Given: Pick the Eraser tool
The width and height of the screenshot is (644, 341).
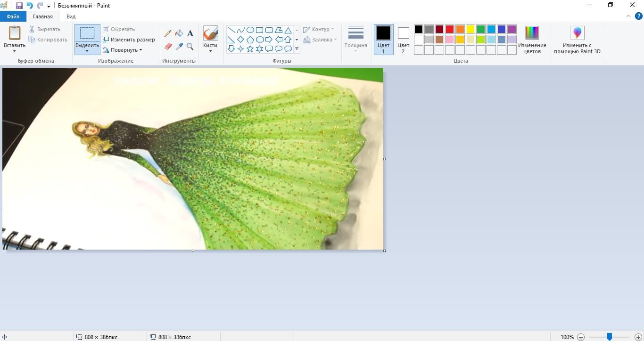Looking at the screenshot, I should tap(168, 47).
